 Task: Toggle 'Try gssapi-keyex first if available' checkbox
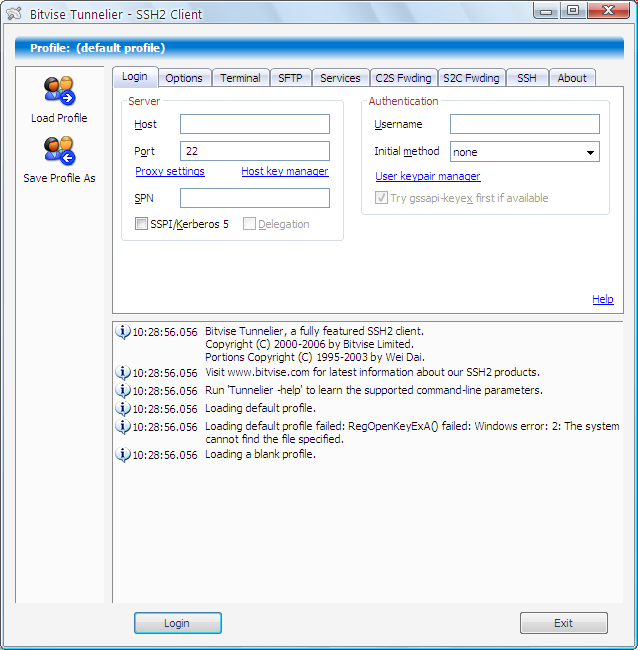[381, 198]
